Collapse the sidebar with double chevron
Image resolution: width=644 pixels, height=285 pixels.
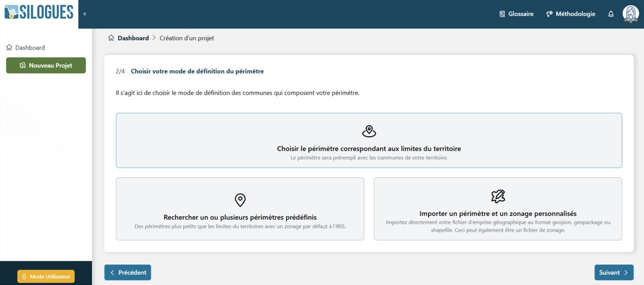84,14
